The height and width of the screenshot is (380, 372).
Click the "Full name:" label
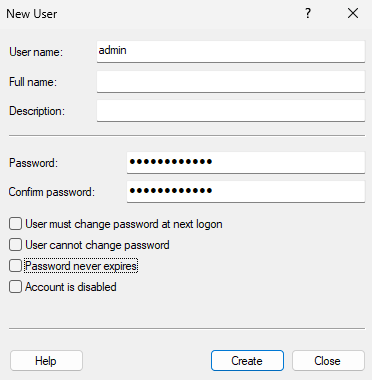[x=33, y=82]
